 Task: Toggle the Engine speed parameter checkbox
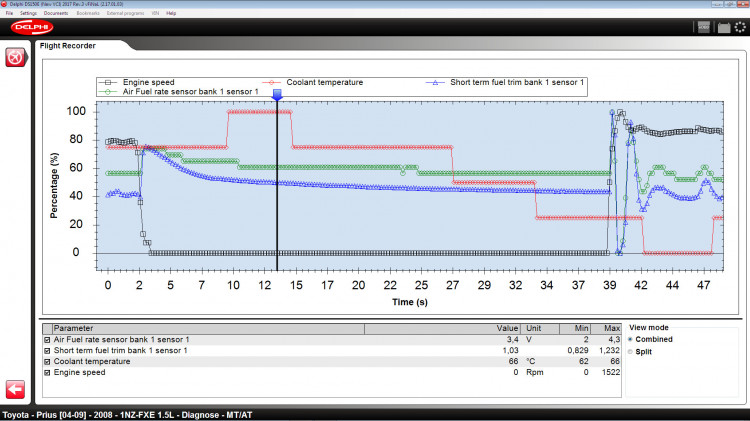pyautogui.click(x=47, y=372)
